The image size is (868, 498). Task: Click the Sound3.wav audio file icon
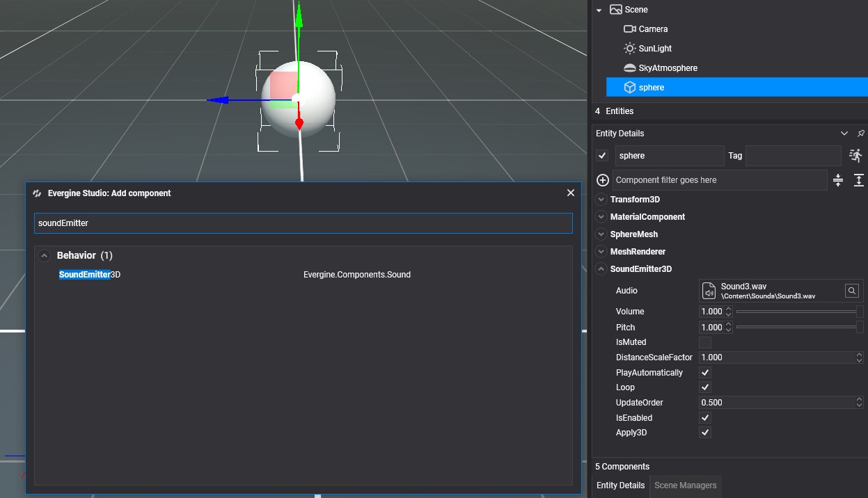click(709, 291)
